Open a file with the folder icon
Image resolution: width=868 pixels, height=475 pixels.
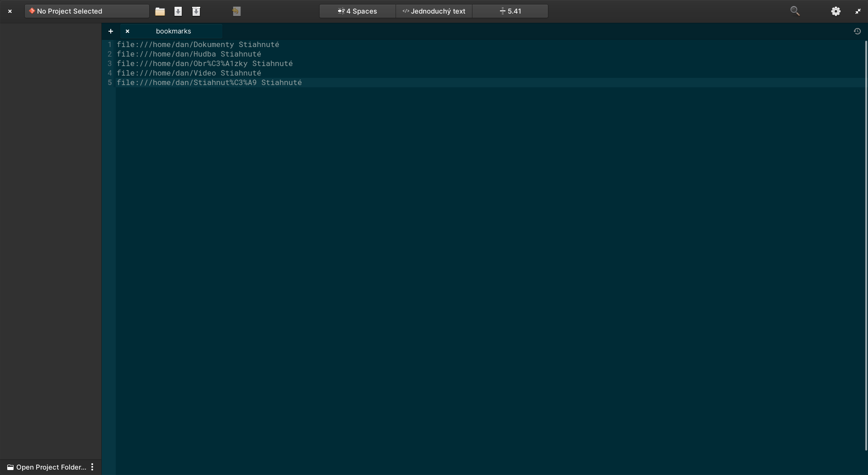pos(160,11)
